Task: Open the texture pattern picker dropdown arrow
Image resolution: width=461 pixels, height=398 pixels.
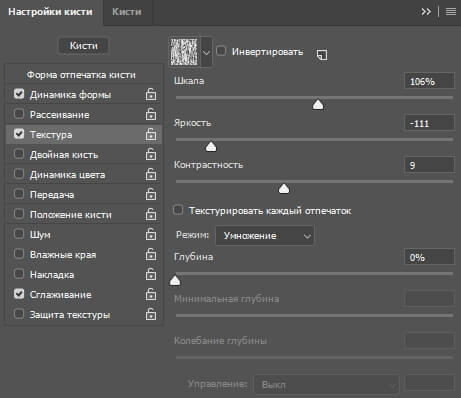Action: pos(206,52)
